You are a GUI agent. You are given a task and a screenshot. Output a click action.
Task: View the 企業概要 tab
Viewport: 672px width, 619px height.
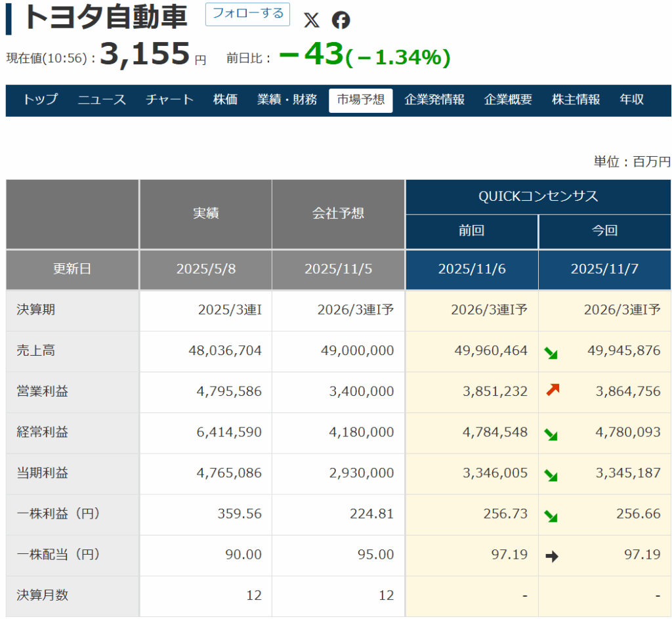pos(508,100)
